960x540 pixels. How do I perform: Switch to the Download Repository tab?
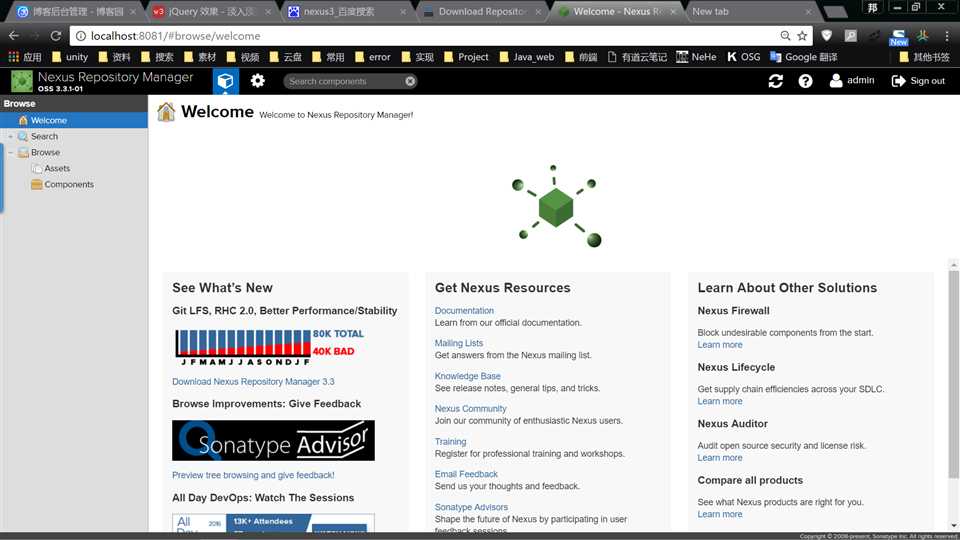(x=481, y=11)
